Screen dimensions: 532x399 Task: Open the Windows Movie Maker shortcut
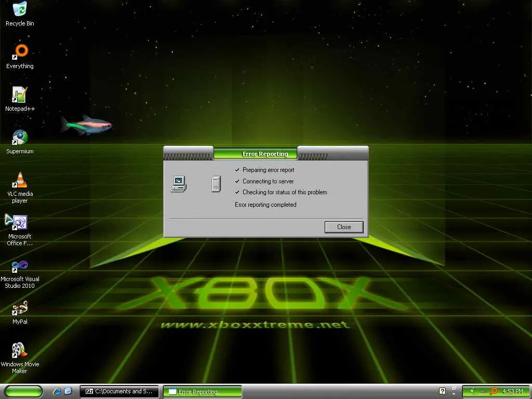pos(20,358)
